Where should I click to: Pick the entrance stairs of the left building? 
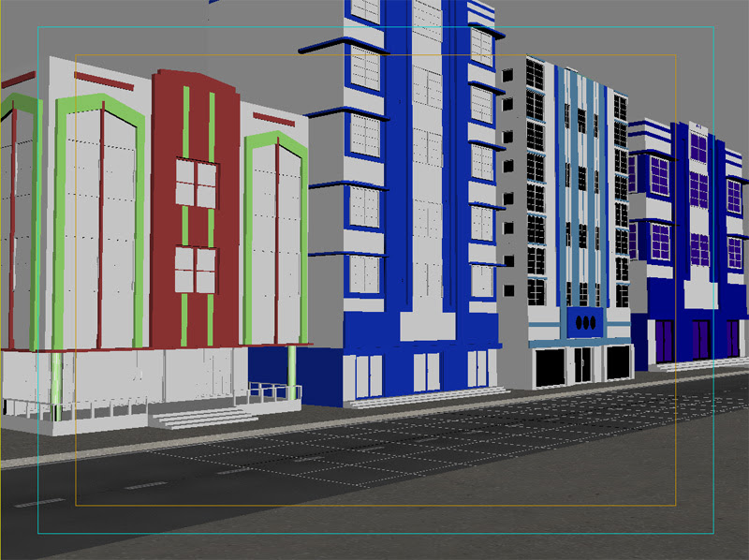[x=202, y=419]
